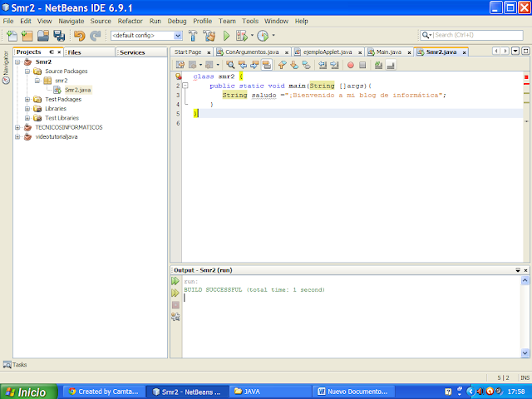Expand the Test Libraries node
Image resolution: width=532 pixels, height=399 pixels.
coord(27,118)
